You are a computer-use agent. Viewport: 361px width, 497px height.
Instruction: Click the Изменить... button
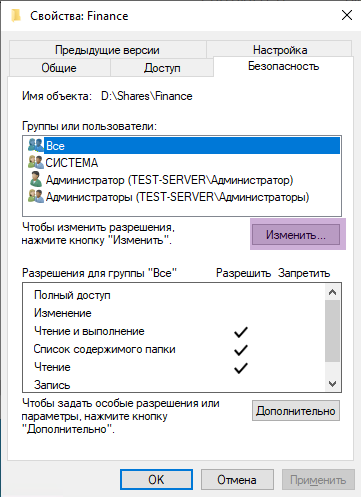(x=296, y=235)
